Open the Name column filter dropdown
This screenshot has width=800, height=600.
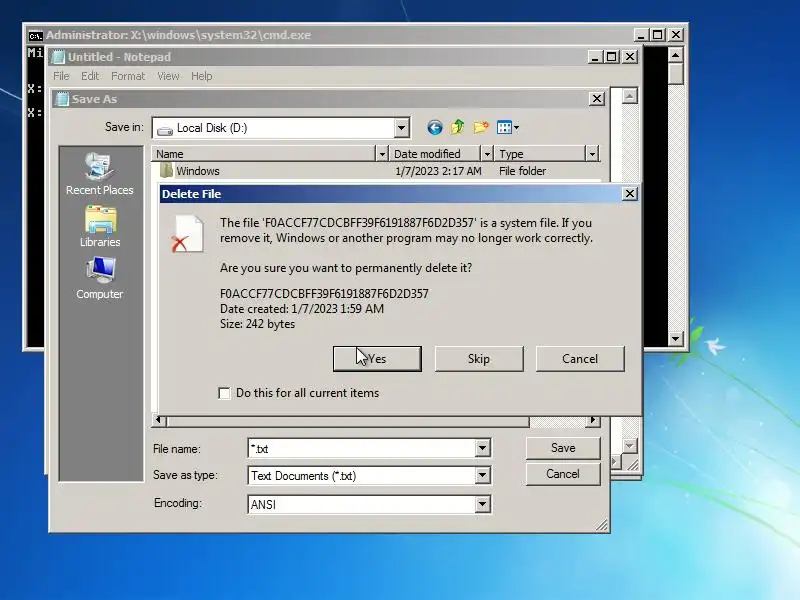pyautogui.click(x=382, y=154)
